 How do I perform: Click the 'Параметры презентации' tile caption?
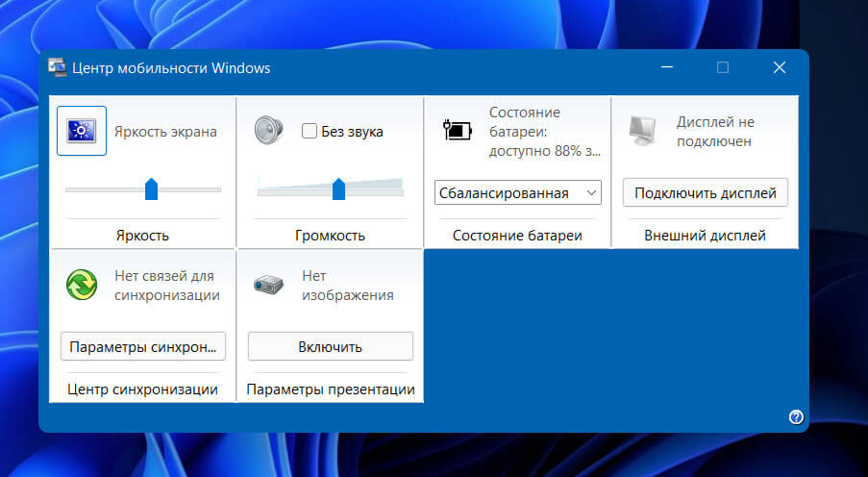click(x=331, y=389)
